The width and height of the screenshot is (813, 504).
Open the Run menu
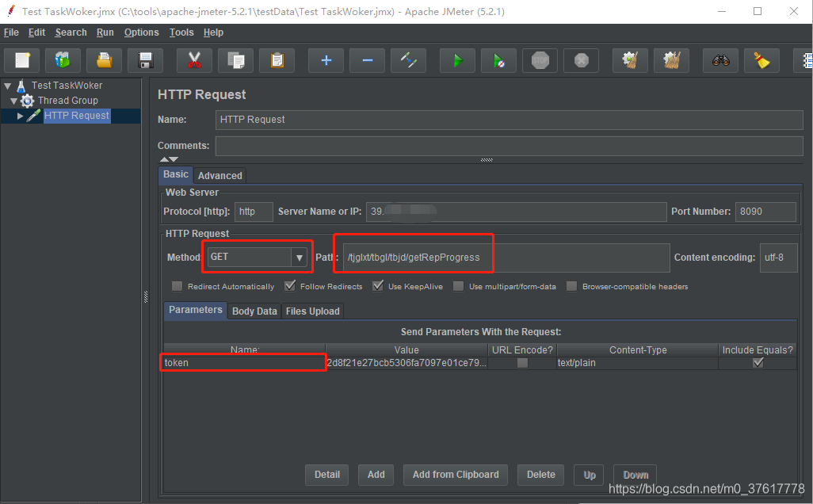[x=105, y=32]
